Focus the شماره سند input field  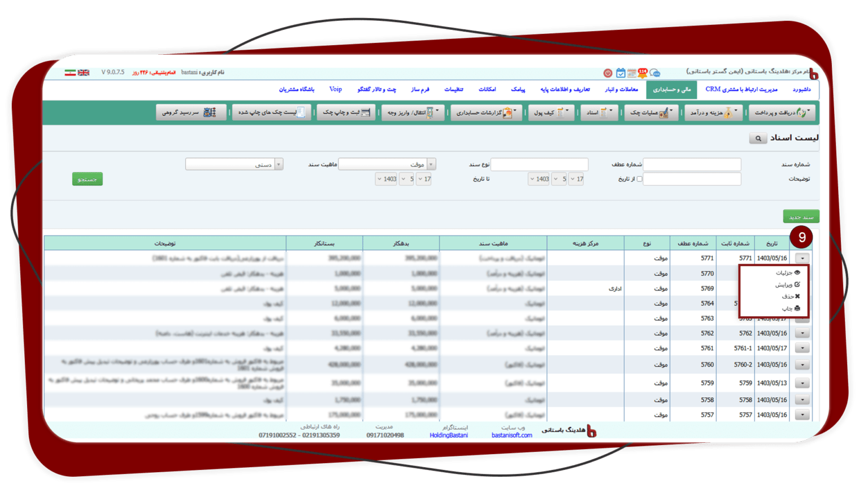692,164
